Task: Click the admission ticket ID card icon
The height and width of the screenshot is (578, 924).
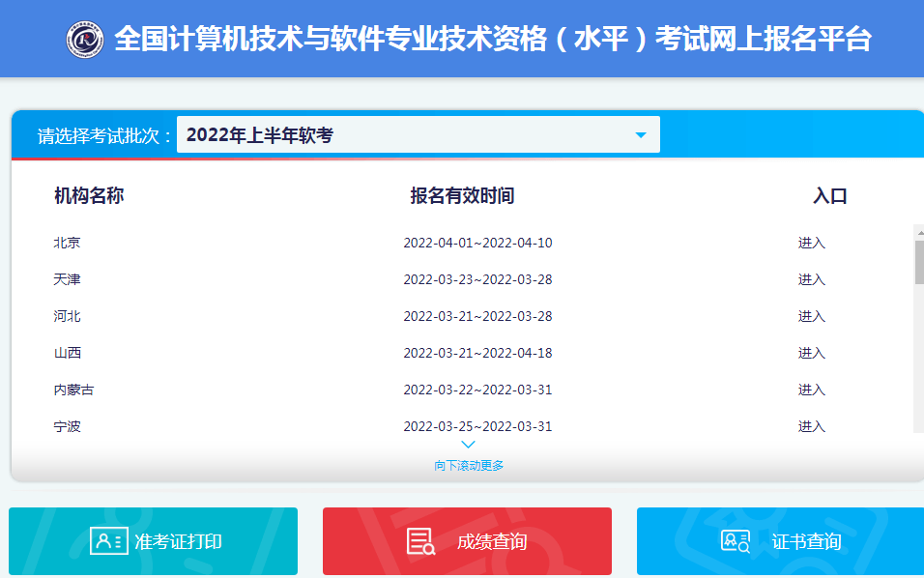Action: [108, 541]
